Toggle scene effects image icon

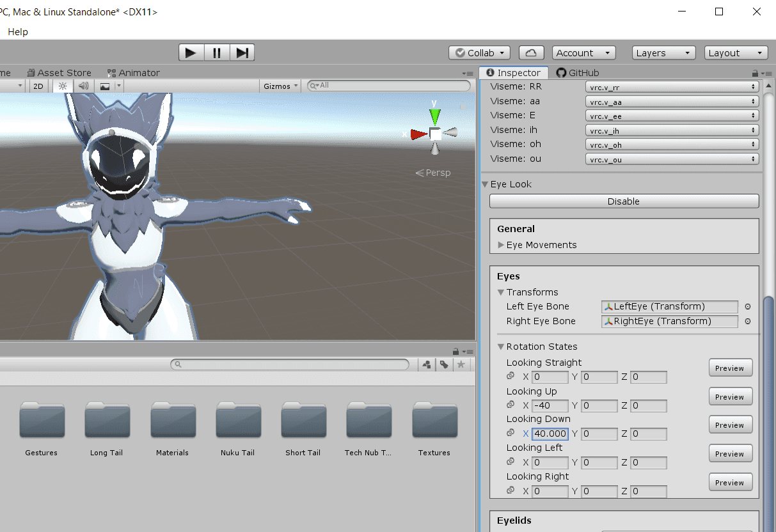coord(104,86)
